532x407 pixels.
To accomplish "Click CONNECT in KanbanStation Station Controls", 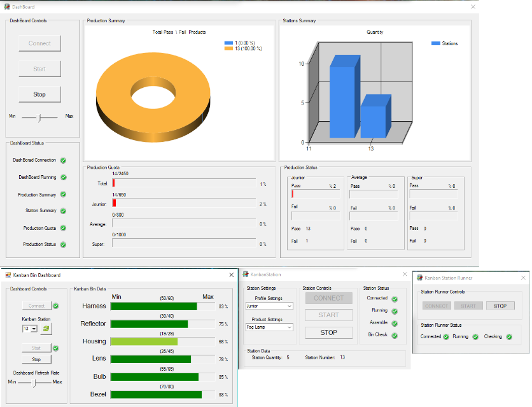I will pyautogui.click(x=329, y=298).
